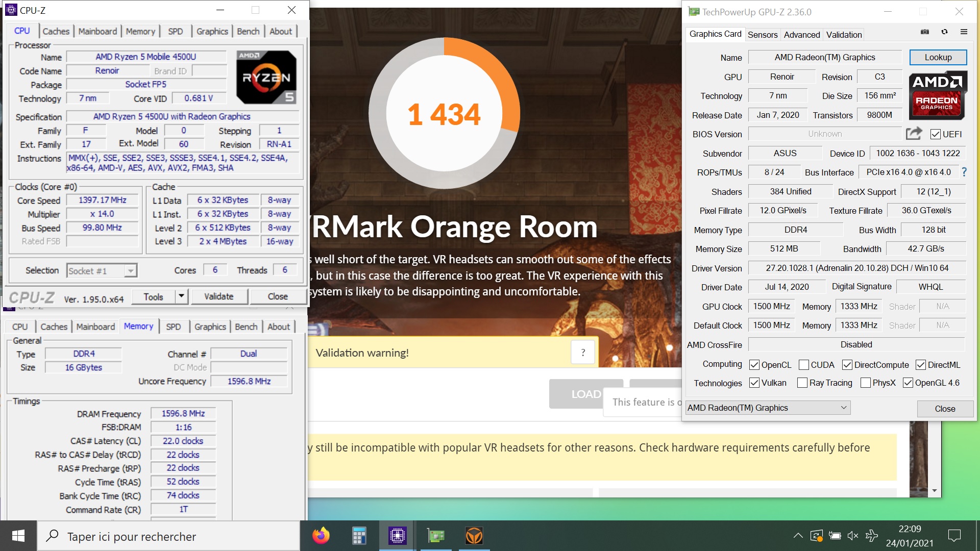Click the Windows Update tray icon

(816, 536)
